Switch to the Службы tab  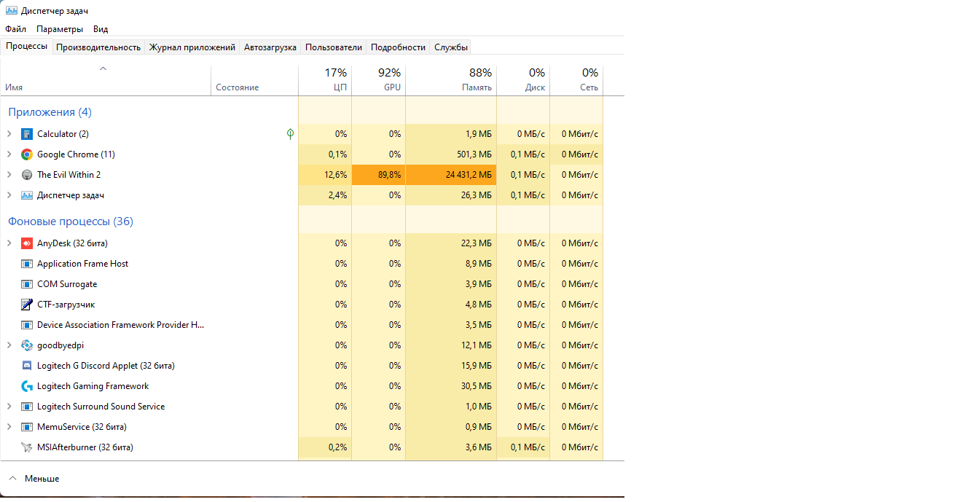pos(451,47)
